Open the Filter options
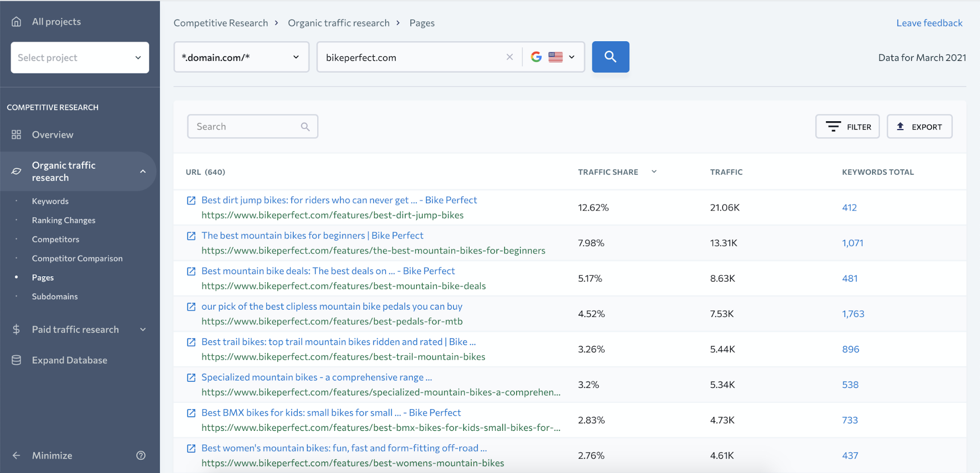The height and width of the screenshot is (473, 980). pos(847,127)
